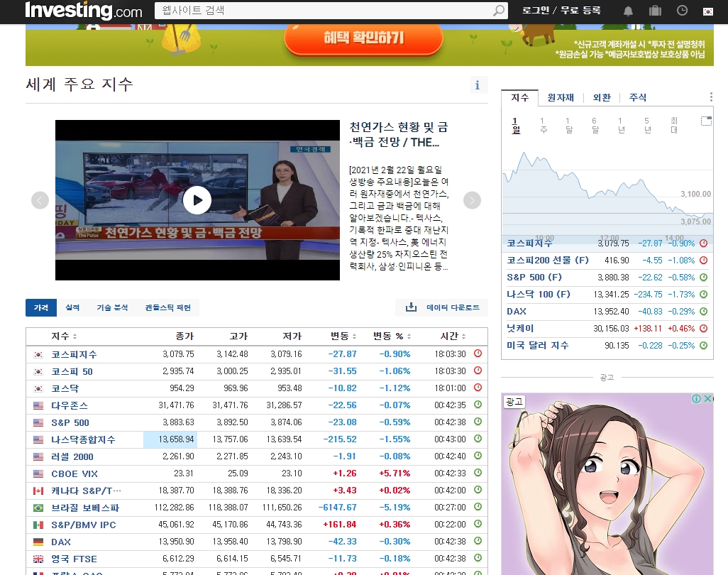Click the clock icon in sidebar 넛케이 row
The image size is (728, 575).
[703, 329]
